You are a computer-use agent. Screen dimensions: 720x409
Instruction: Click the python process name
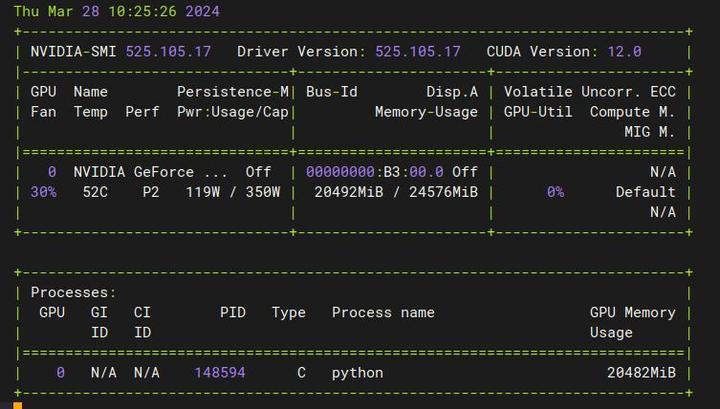click(358, 373)
